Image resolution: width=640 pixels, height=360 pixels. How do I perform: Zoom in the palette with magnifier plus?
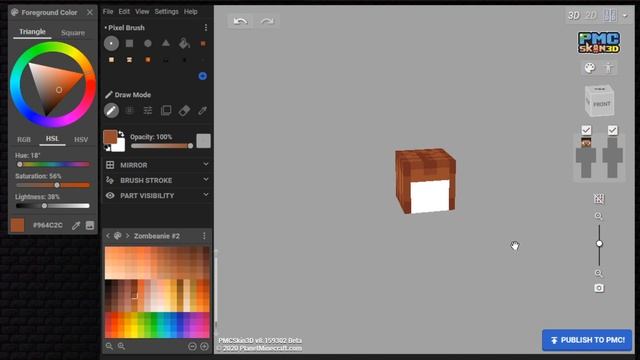tap(121, 346)
